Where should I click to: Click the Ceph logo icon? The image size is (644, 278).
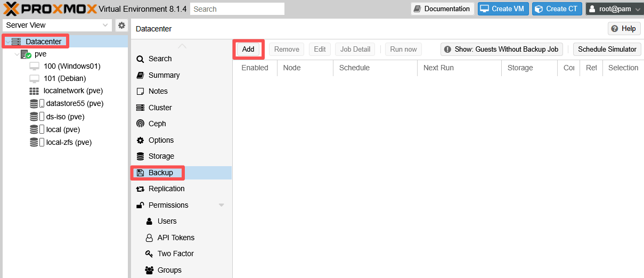pyautogui.click(x=141, y=124)
